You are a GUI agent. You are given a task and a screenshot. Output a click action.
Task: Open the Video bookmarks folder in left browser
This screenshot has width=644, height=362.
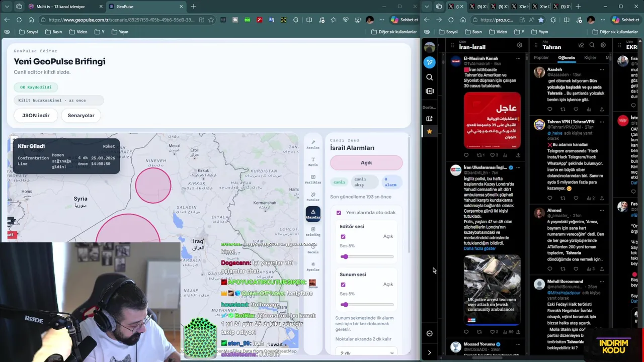[x=78, y=32]
